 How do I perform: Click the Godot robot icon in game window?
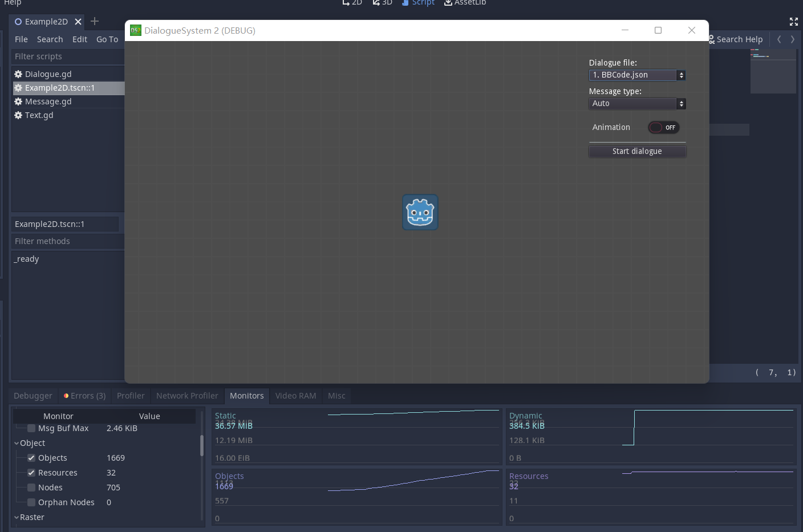pos(420,212)
